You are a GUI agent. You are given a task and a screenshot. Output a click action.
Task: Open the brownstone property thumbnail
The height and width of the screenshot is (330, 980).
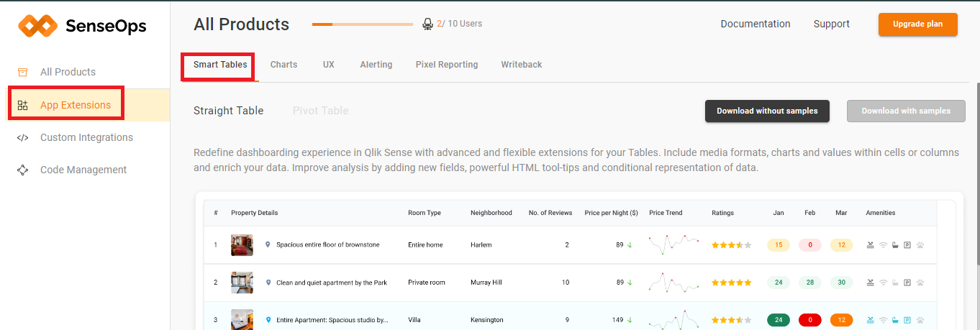click(x=242, y=245)
